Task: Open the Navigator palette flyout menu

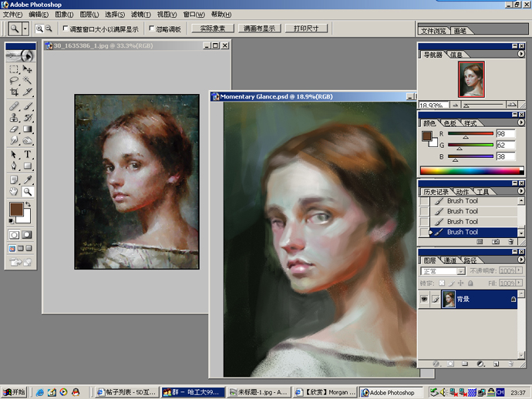Action: 521,54
